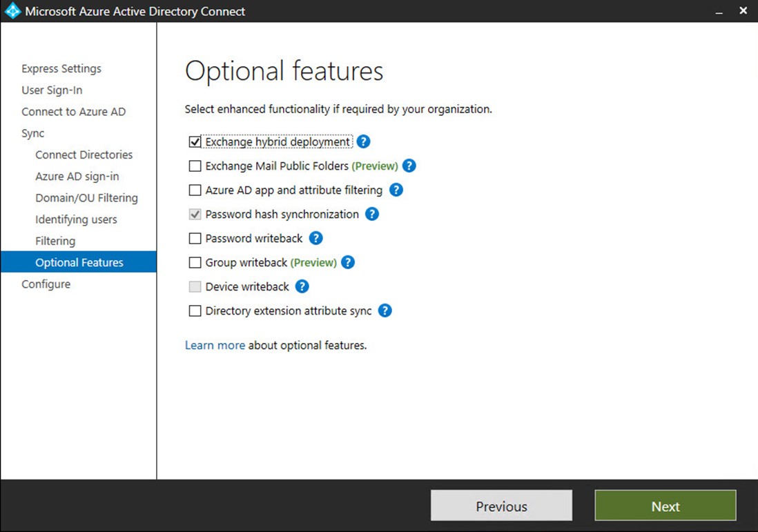Go to Express Settings step

61,68
